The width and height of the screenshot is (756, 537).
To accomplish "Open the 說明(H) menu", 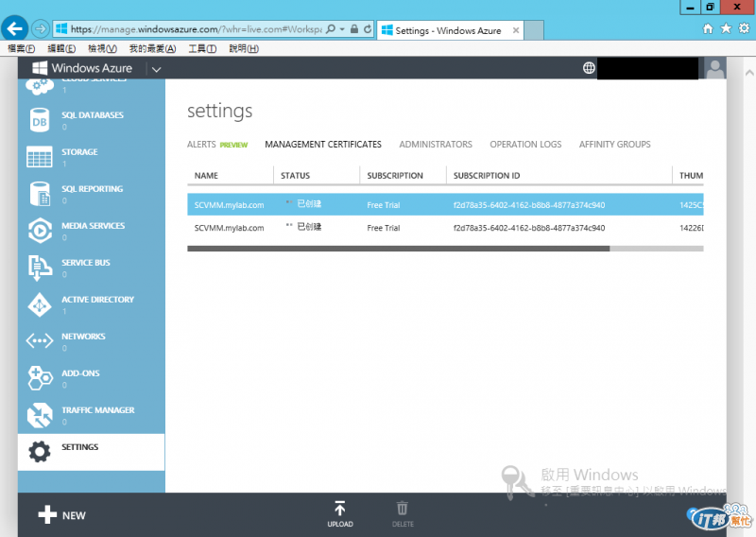I will pos(244,48).
